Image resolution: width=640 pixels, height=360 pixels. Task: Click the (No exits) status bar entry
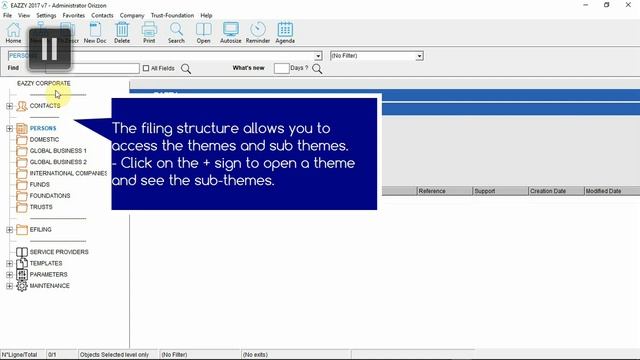pos(255,355)
